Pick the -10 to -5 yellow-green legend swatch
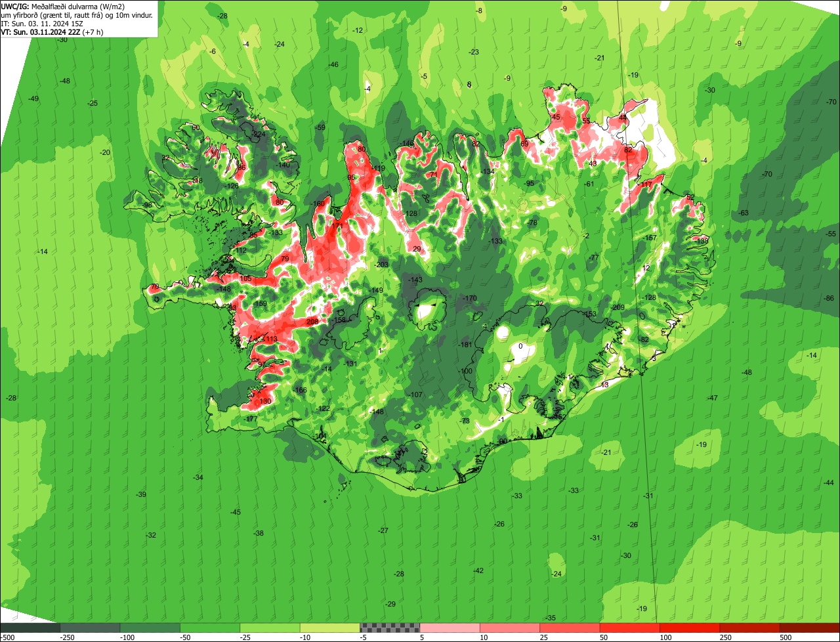840x642 pixels. coord(330,628)
